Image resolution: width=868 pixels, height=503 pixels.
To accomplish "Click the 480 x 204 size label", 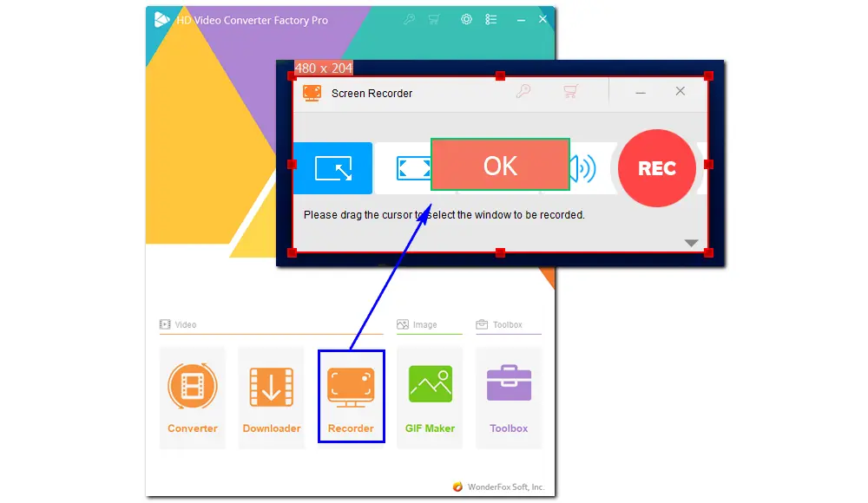I will tap(323, 68).
